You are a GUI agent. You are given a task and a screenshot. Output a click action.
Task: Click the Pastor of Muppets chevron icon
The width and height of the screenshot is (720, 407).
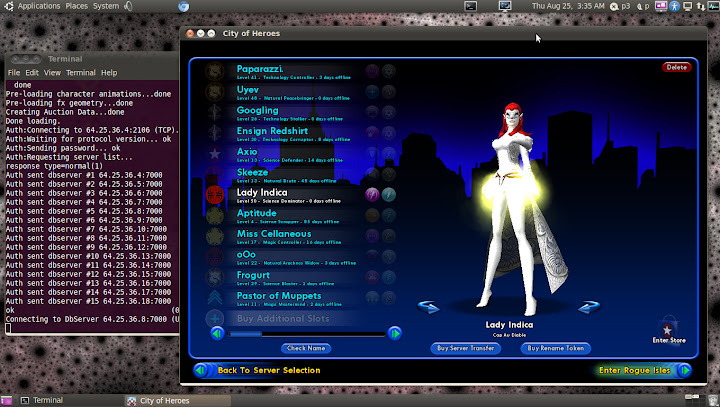[214, 298]
